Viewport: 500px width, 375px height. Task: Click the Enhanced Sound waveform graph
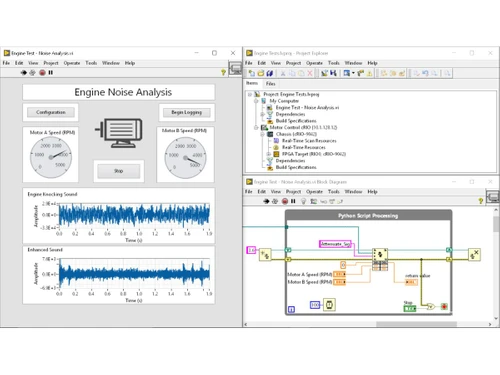point(134,274)
